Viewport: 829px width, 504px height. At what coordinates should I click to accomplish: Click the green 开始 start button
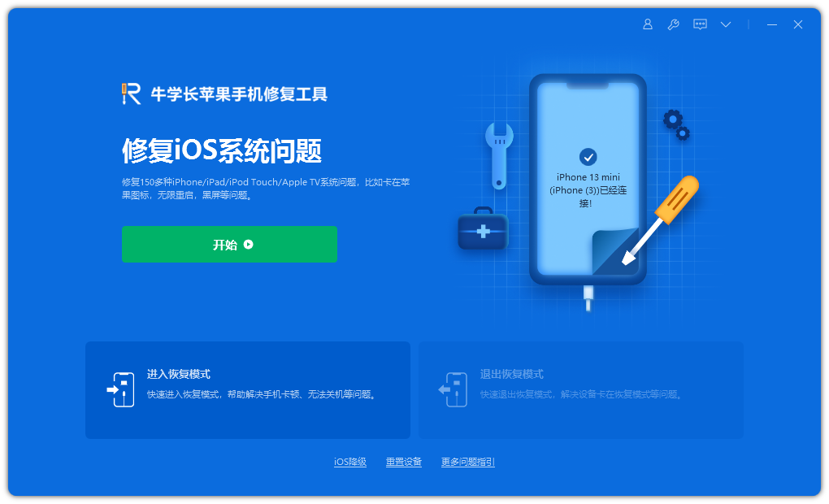tap(229, 245)
